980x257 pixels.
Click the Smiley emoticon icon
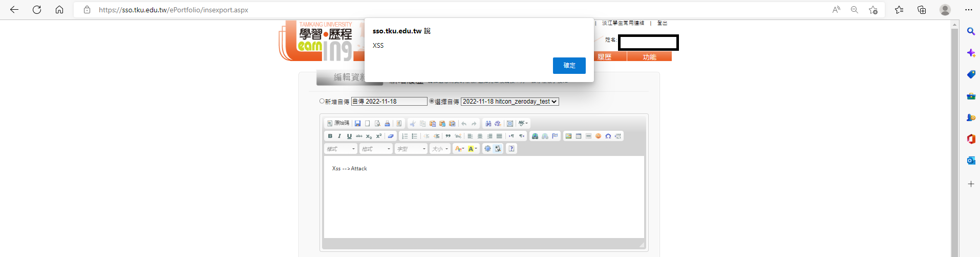coord(598,136)
